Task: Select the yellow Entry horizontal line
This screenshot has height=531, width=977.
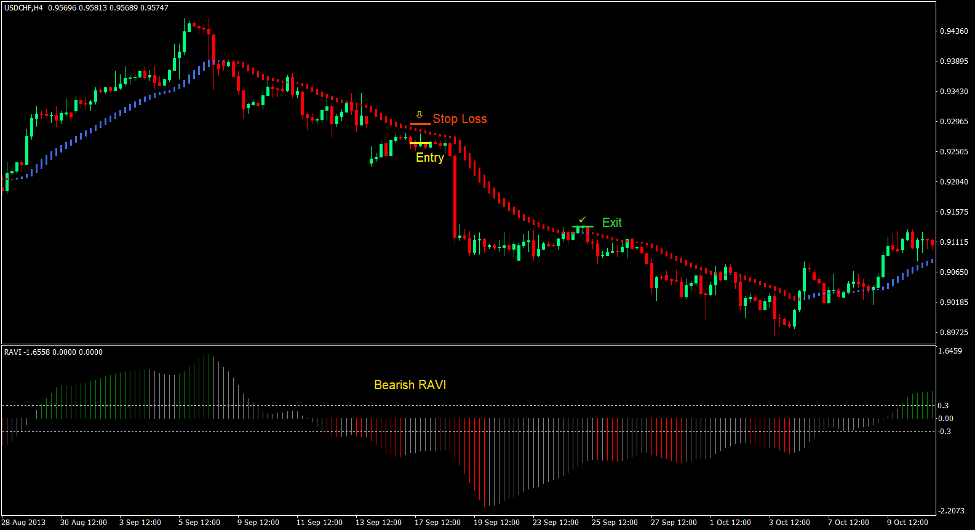Action: pos(420,146)
